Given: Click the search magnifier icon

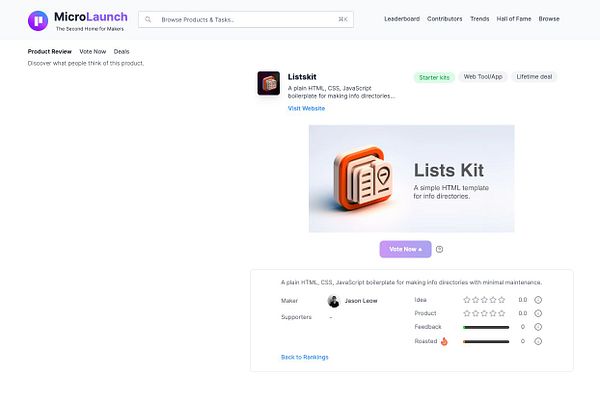Looking at the screenshot, I should point(148,20).
